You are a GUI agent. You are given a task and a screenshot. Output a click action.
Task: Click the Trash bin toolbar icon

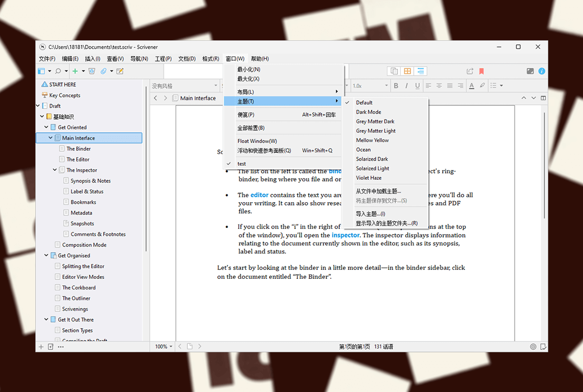click(x=92, y=71)
